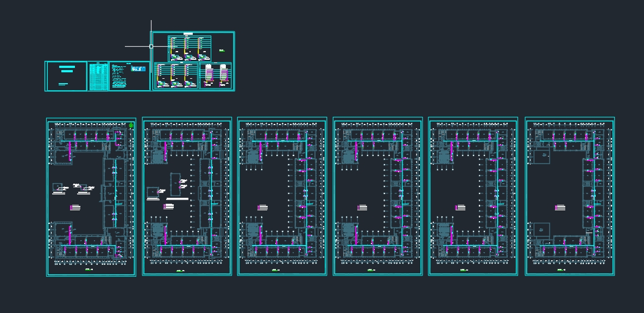Click the green title under sixth floor plan
The image size is (644, 313).
561,270
